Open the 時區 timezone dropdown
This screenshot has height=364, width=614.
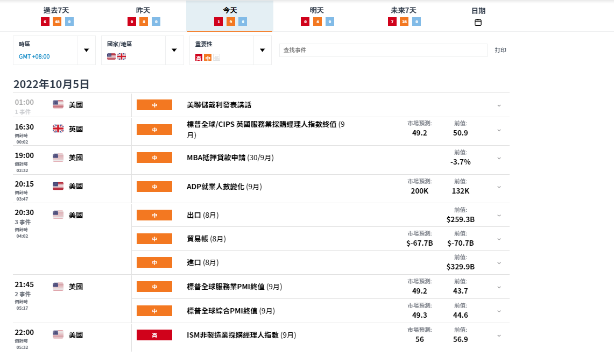click(x=86, y=51)
